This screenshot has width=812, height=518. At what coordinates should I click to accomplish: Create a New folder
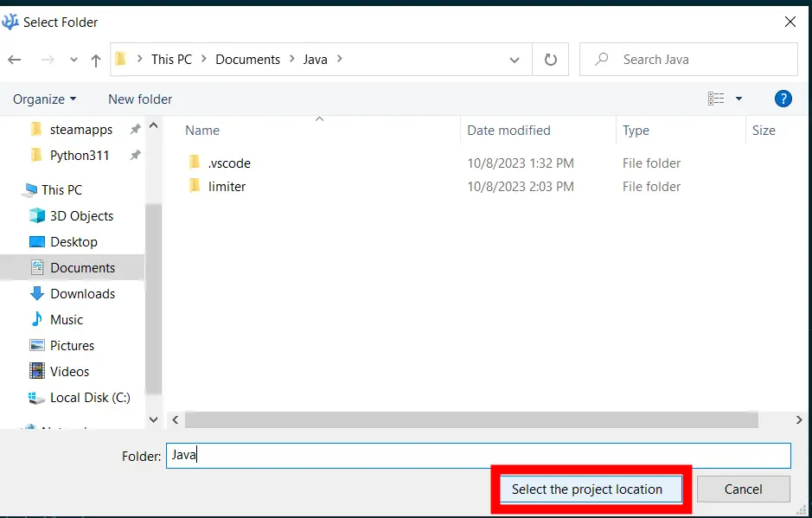[x=140, y=99]
